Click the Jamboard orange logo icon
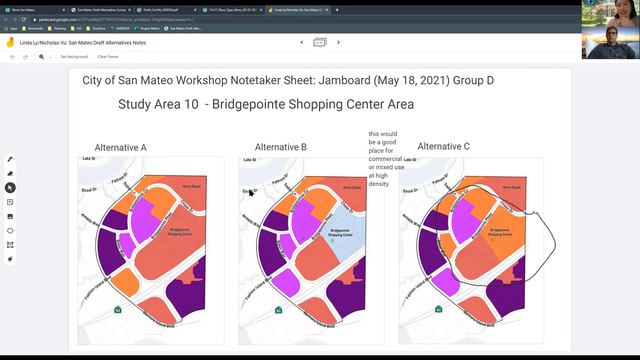 tap(10, 42)
